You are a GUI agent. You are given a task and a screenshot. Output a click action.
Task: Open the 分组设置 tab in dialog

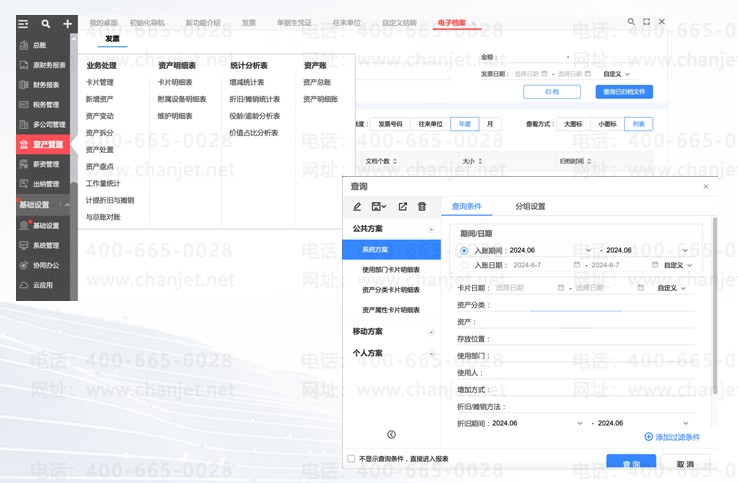click(530, 206)
